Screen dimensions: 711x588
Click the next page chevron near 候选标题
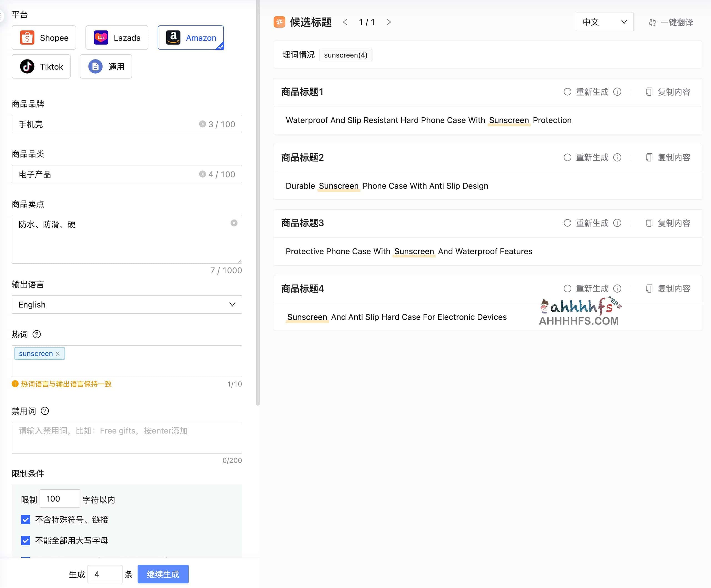(389, 22)
